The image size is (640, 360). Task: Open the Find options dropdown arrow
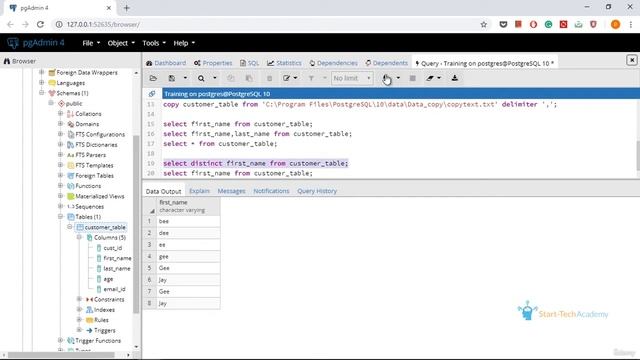pyautogui.click(x=215, y=78)
